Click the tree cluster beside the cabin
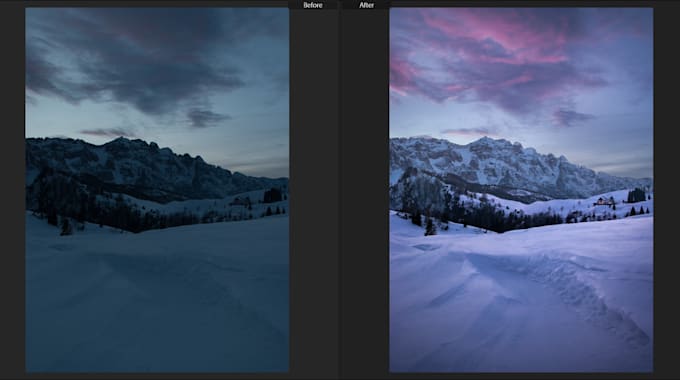 (636, 195)
